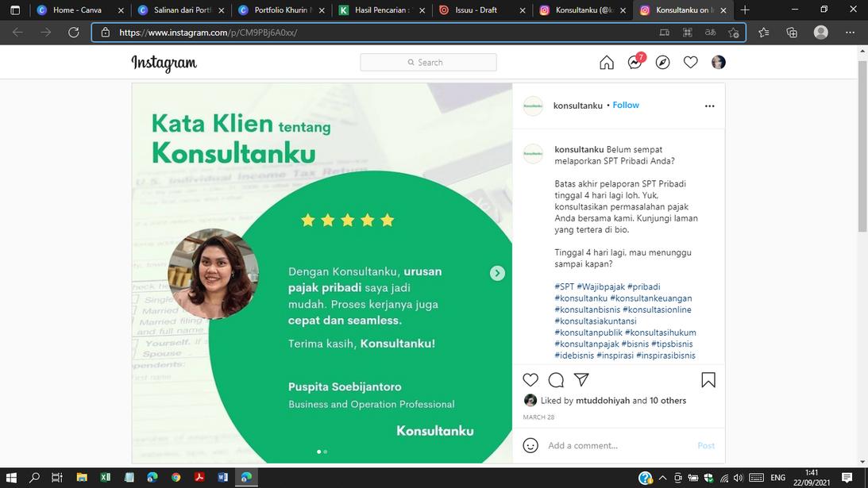Open Action Center notifications icon

[x=847, y=478]
